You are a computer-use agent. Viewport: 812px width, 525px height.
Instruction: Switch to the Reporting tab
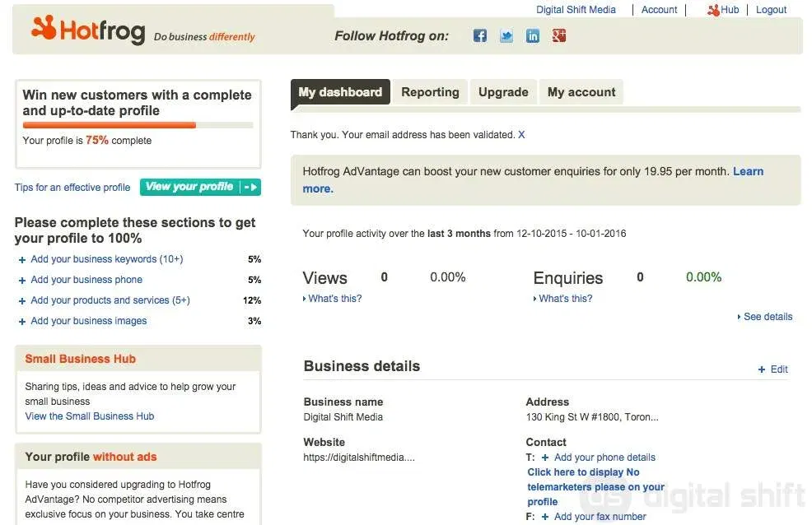point(430,91)
